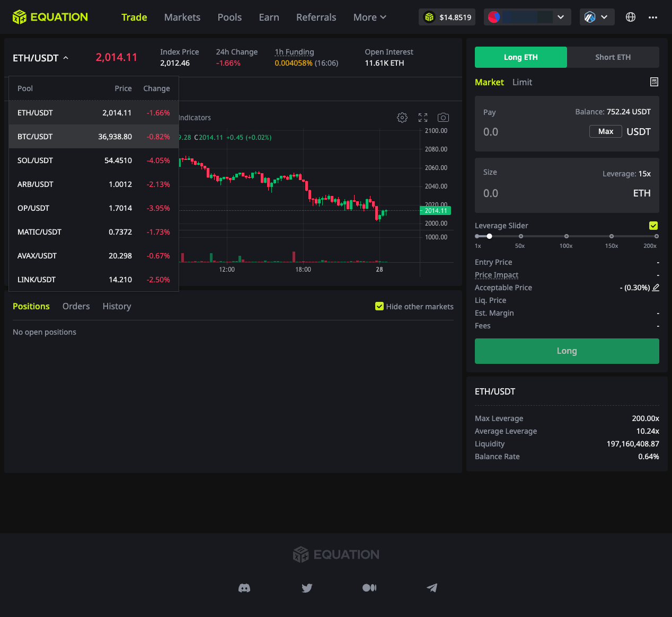Click the Equation logo in header
This screenshot has width=672, height=617.
[x=50, y=17]
